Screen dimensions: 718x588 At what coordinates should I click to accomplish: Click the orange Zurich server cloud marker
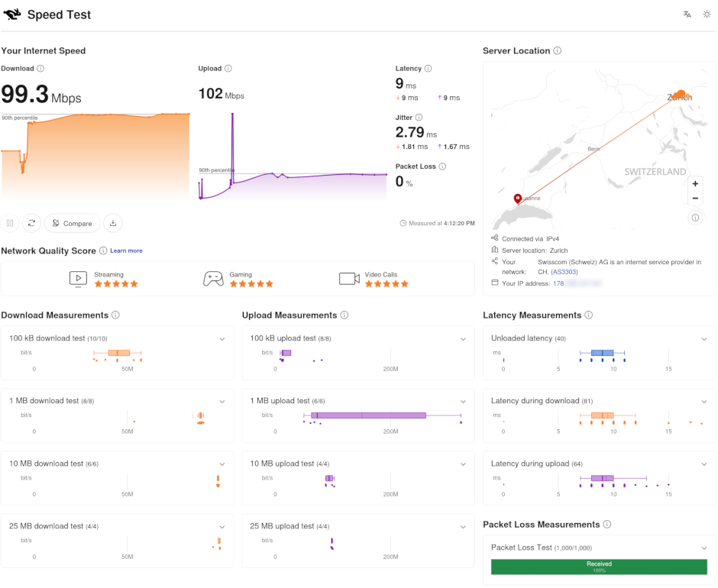[680, 95]
